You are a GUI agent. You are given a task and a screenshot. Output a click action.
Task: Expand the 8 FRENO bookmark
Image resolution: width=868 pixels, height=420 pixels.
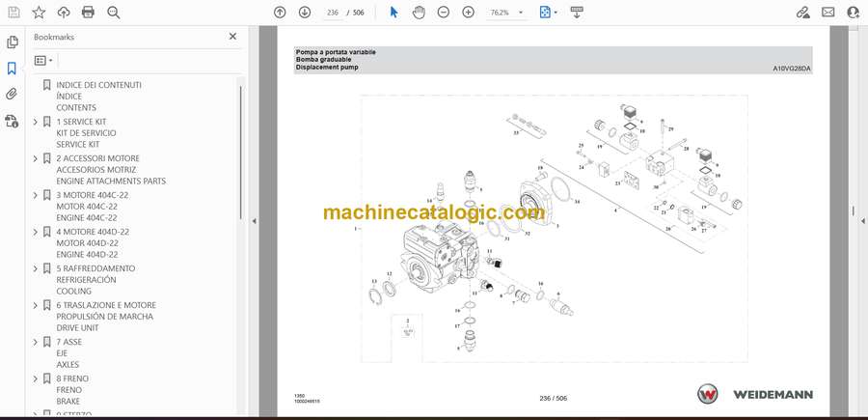tap(36, 378)
